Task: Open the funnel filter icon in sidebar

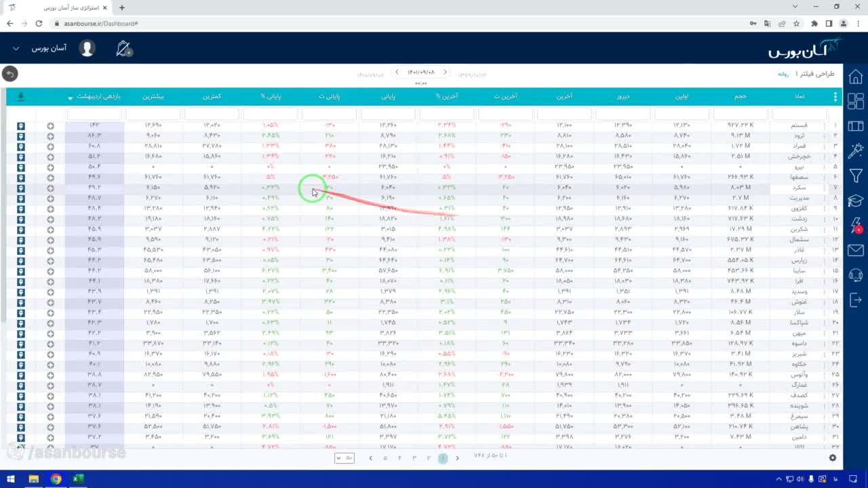Action: tap(856, 176)
